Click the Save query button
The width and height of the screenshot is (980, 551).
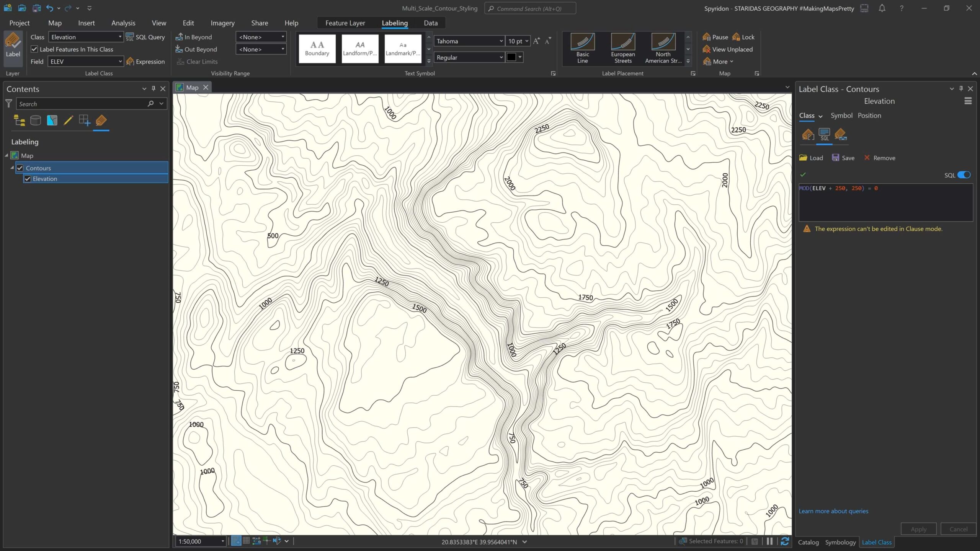click(843, 158)
